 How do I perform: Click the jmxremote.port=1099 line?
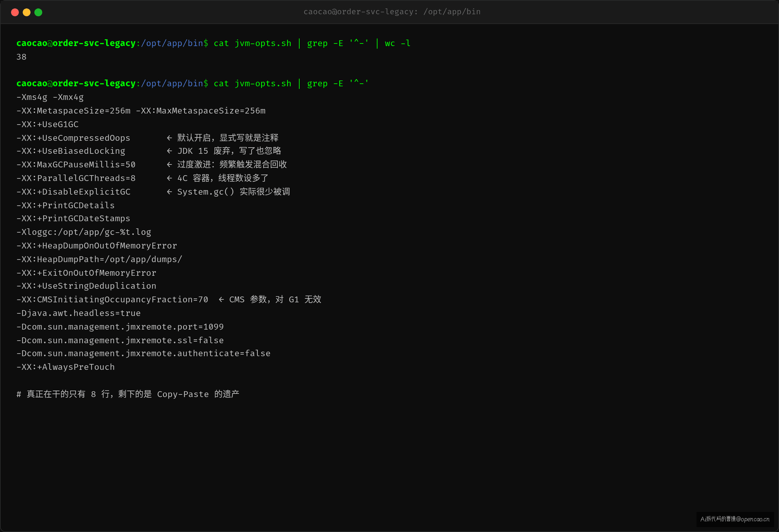tap(120, 327)
